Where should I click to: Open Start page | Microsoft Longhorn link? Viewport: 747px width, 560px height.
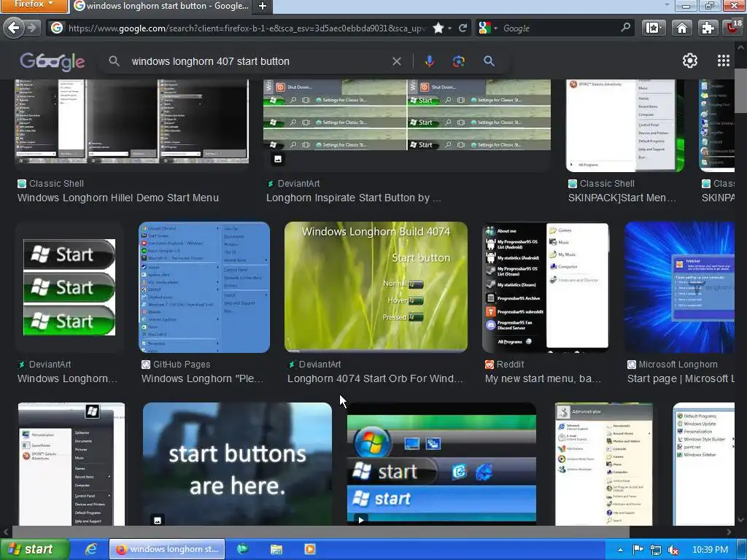681,378
